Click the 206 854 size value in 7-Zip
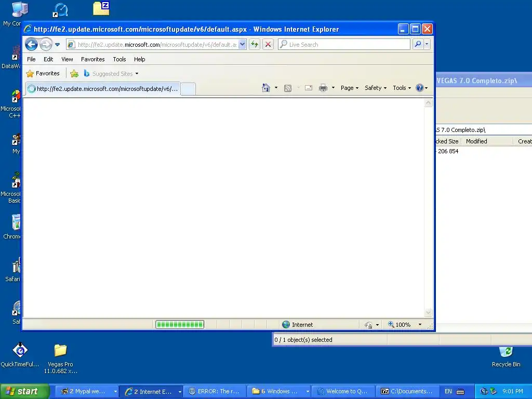 pyautogui.click(x=448, y=151)
